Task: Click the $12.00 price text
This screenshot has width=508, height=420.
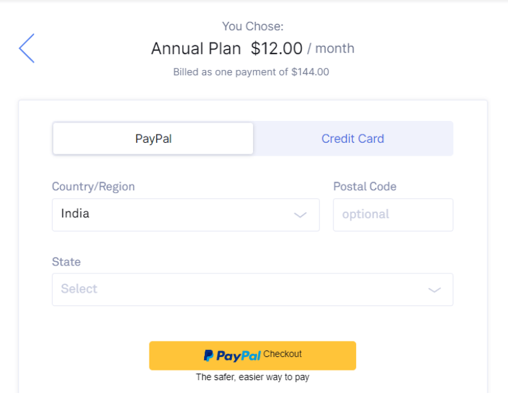Action: [x=276, y=48]
